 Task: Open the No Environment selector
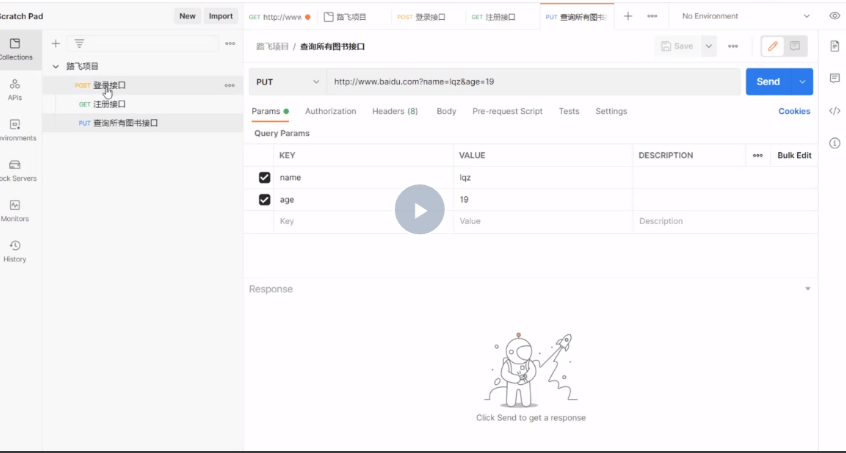[x=746, y=16]
